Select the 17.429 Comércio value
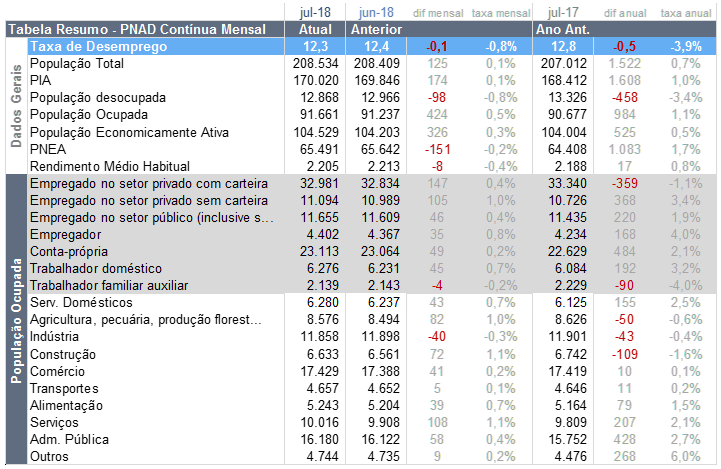 pyautogui.click(x=320, y=372)
